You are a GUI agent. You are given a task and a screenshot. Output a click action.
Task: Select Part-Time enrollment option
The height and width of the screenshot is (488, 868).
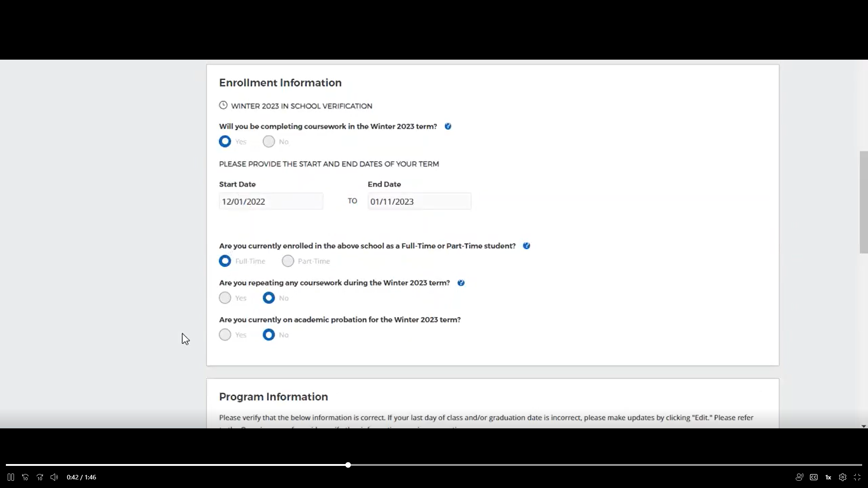tap(288, 261)
